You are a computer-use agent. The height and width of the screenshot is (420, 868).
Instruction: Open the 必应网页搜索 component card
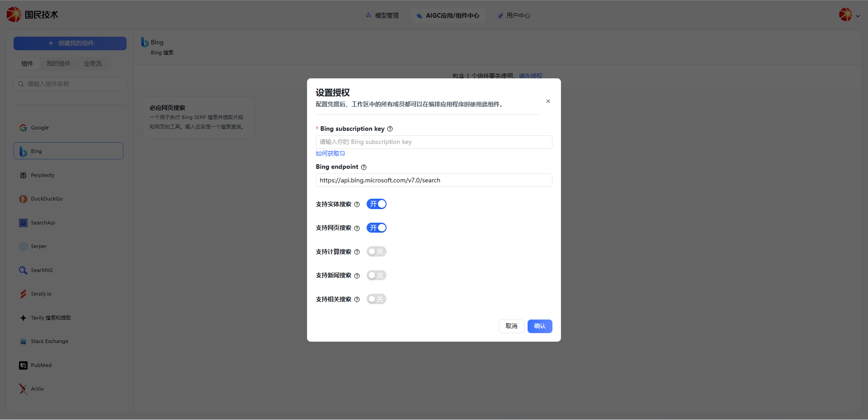click(x=199, y=117)
